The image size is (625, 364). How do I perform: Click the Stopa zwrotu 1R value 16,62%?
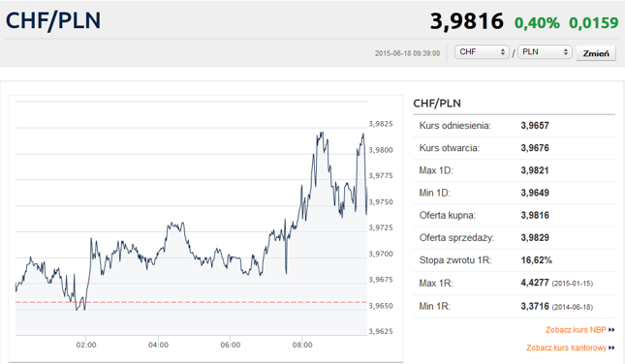[537, 260]
